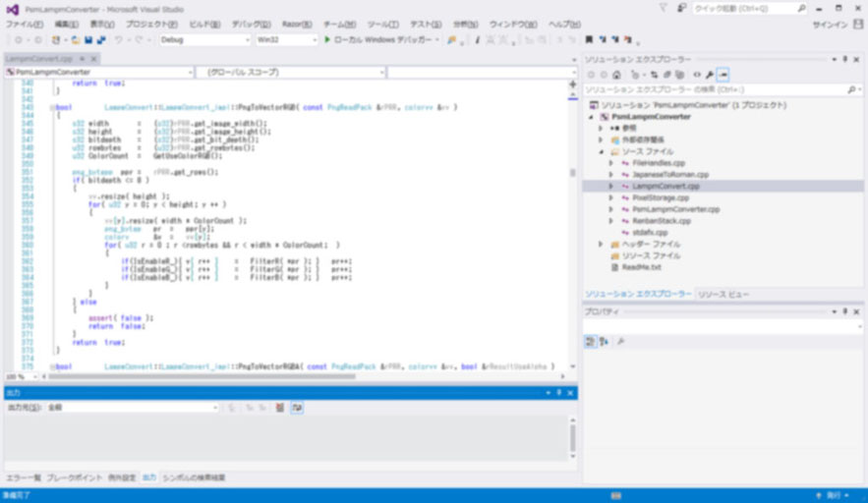This screenshot has height=503, width=868.
Task: Click the Properties categorized view icon
Action: (x=591, y=342)
